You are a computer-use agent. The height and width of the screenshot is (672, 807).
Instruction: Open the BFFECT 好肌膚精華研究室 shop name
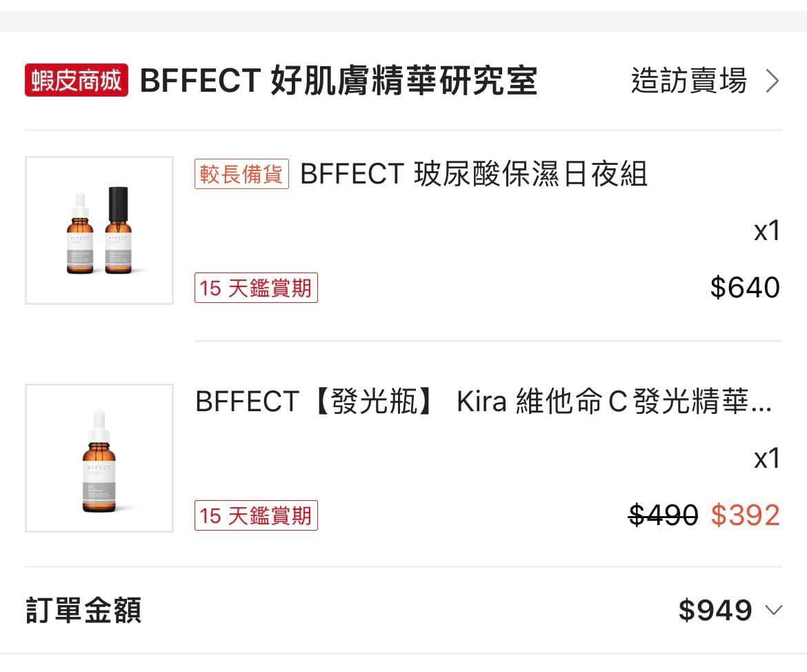click(x=338, y=81)
